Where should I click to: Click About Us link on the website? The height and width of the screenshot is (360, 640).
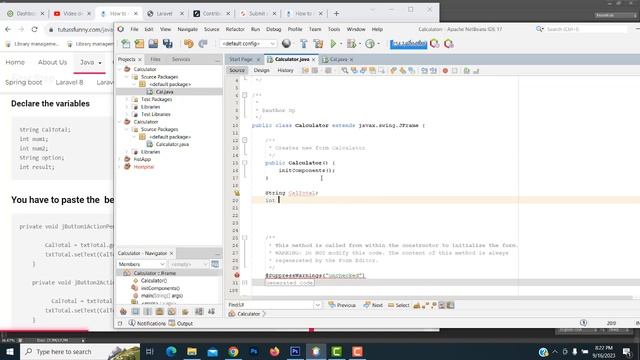pyautogui.click(x=52, y=62)
